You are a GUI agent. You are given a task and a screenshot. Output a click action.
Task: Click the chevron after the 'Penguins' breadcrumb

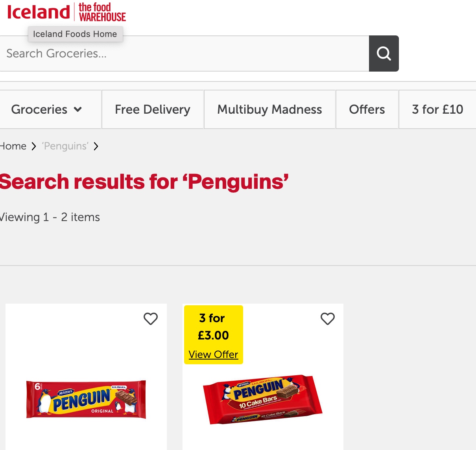point(96,146)
